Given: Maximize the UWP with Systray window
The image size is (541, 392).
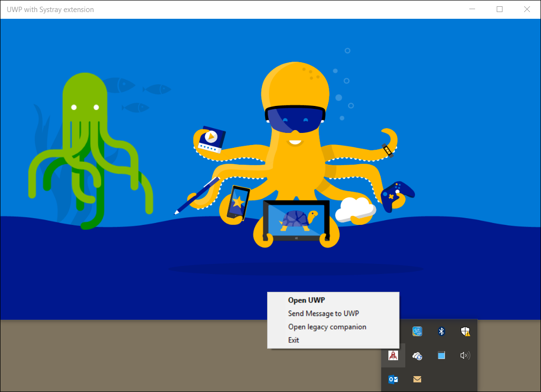Looking at the screenshot, I should [499, 9].
